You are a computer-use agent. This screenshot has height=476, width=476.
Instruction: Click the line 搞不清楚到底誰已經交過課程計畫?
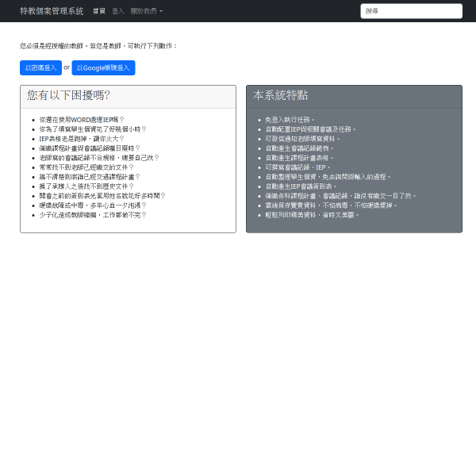(x=90, y=177)
